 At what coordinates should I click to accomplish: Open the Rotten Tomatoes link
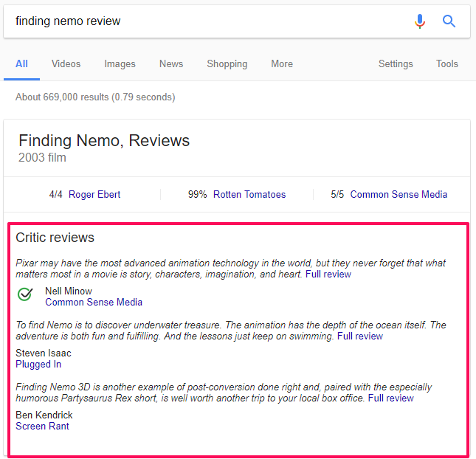click(249, 194)
